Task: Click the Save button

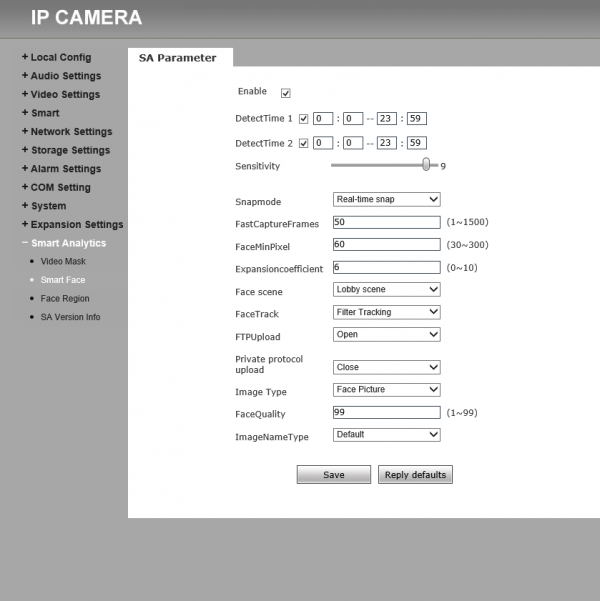Action: [x=334, y=475]
